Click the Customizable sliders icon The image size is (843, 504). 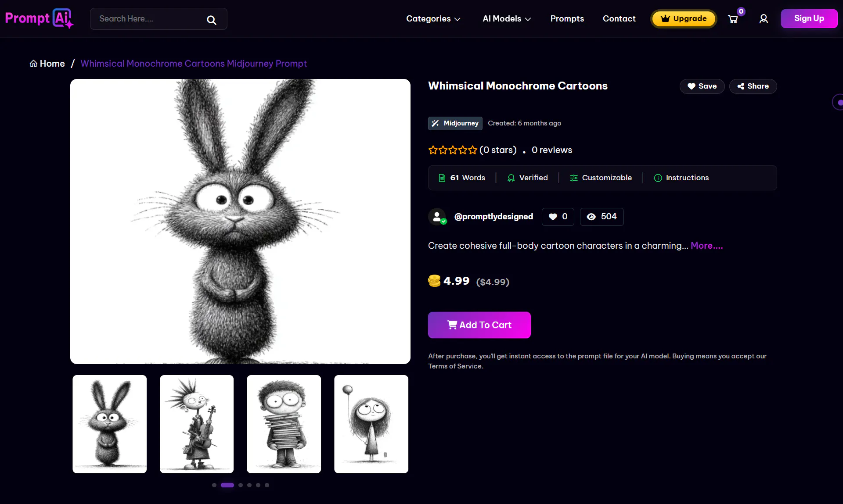[x=574, y=178]
